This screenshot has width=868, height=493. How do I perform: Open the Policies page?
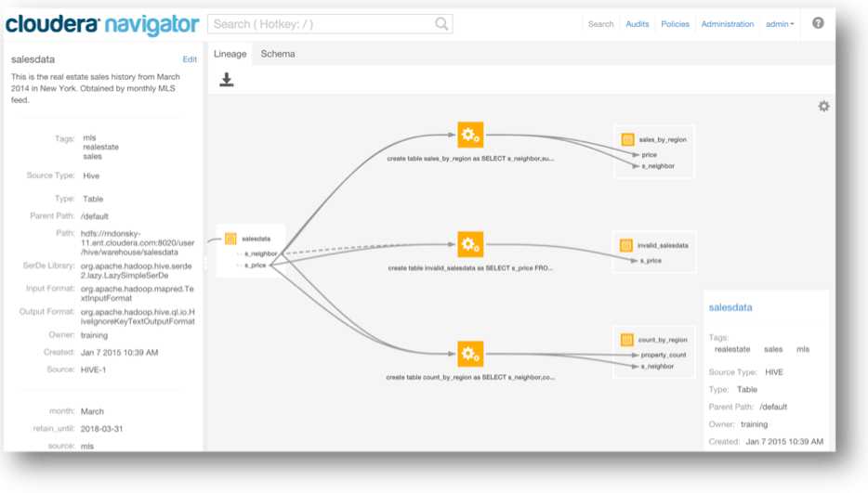(x=676, y=24)
